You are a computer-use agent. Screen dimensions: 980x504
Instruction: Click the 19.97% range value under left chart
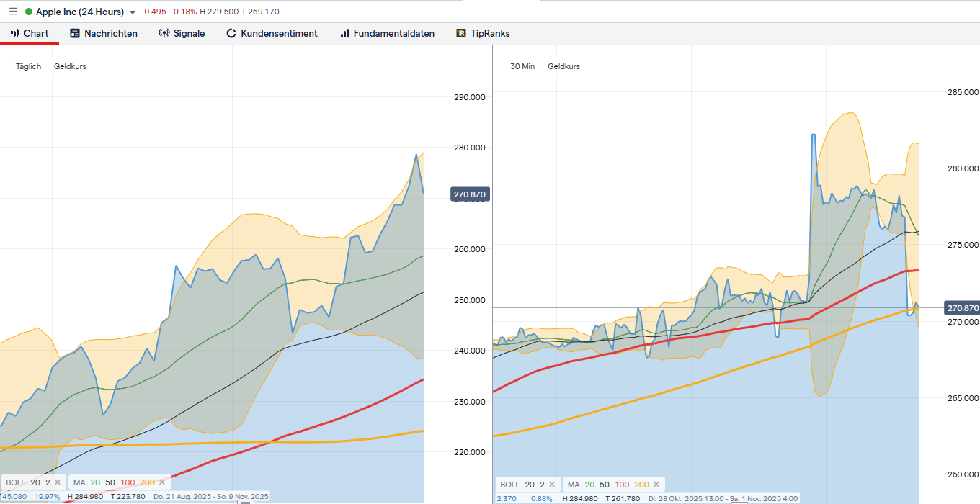[x=48, y=496]
